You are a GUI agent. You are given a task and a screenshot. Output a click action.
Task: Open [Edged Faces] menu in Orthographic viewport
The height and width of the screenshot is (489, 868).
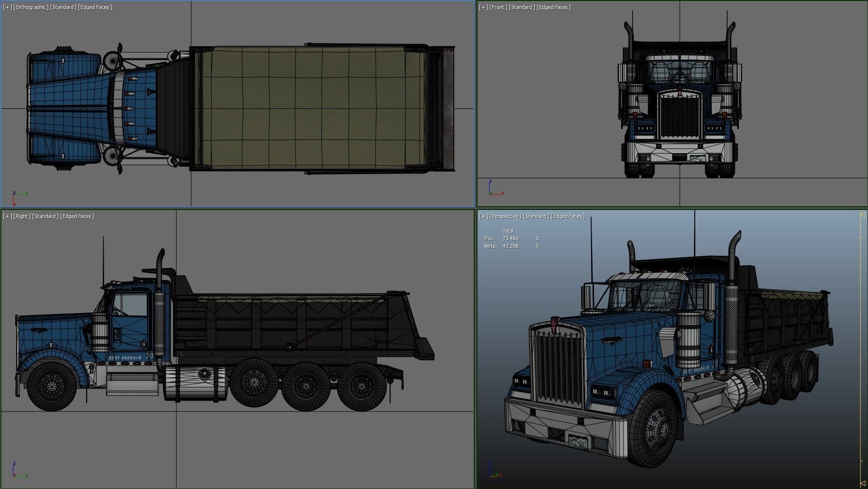pyautogui.click(x=95, y=7)
